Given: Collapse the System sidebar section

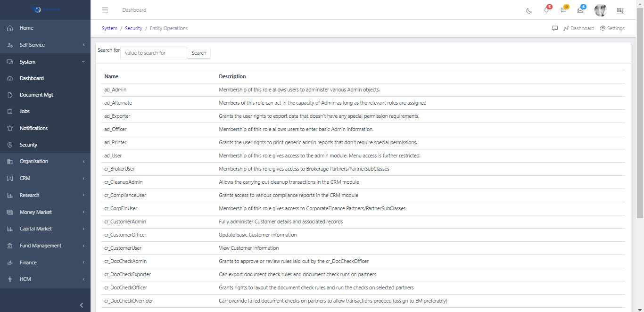Looking at the screenshot, I should coord(27,62).
